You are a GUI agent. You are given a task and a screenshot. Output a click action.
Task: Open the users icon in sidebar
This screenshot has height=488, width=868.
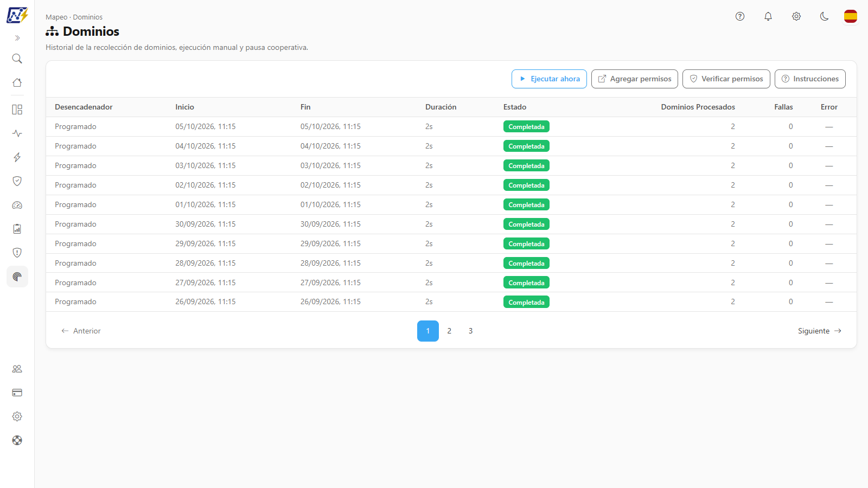click(17, 369)
